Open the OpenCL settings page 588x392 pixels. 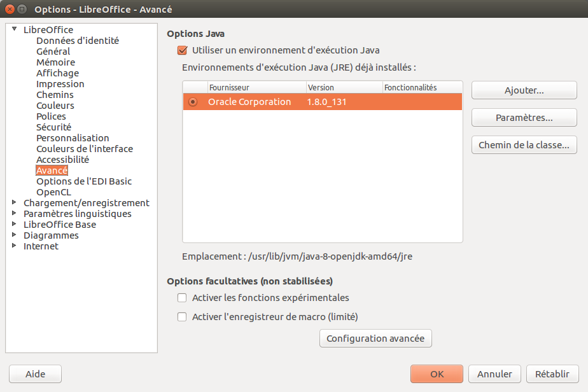pos(53,192)
